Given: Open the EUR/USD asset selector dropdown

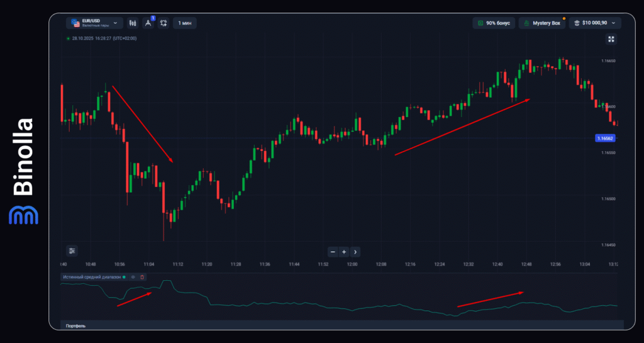Looking at the screenshot, I should (94, 23).
